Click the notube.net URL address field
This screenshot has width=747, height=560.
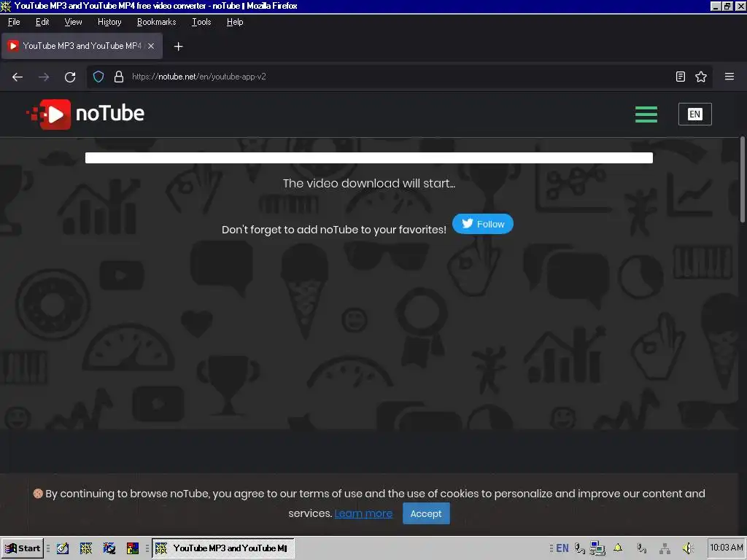399,77
